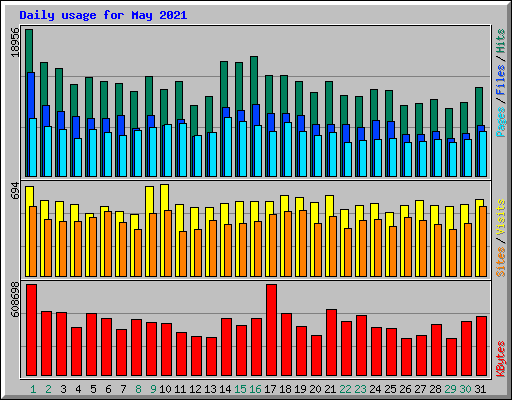The image size is (512, 400).
Task: Click the yellow visits bar for day 10
Action: click(164, 197)
